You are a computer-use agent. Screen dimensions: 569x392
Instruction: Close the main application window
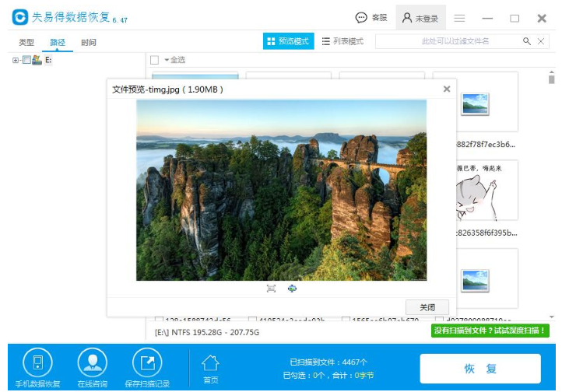[542, 18]
